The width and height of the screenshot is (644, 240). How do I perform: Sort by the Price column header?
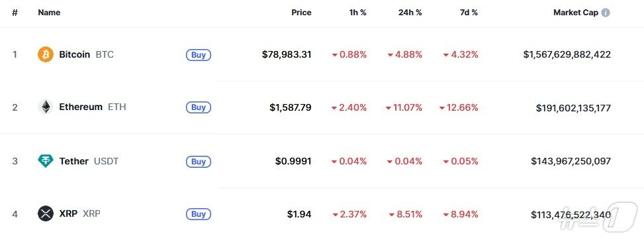(x=301, y=13)
